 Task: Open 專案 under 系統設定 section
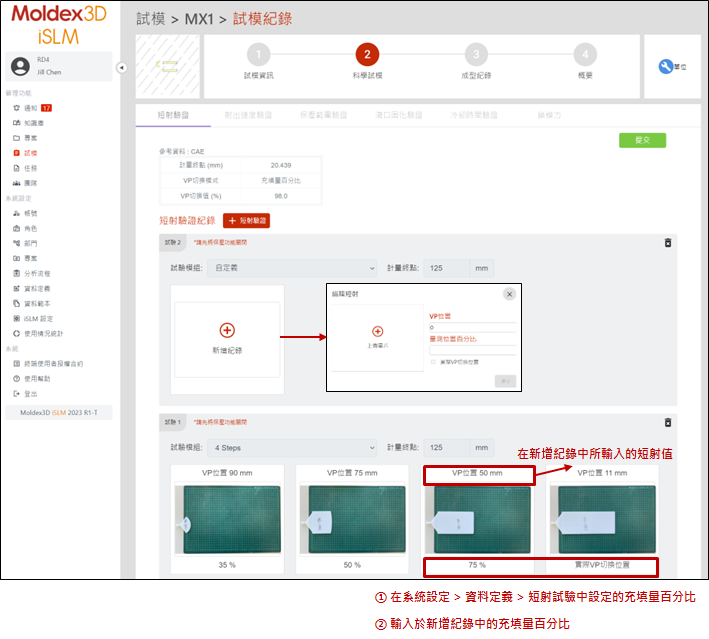pos(25,258)
